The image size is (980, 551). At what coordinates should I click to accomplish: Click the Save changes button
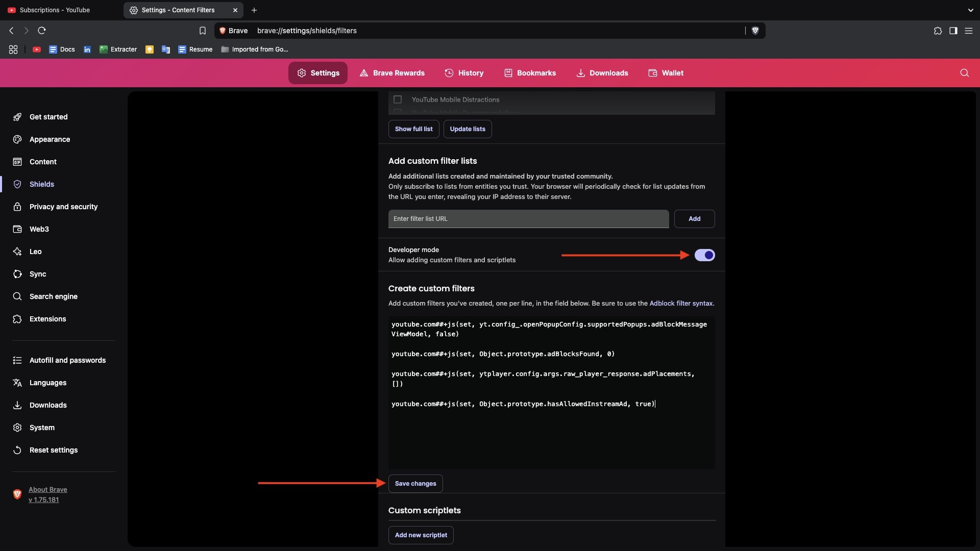(415, 484)
